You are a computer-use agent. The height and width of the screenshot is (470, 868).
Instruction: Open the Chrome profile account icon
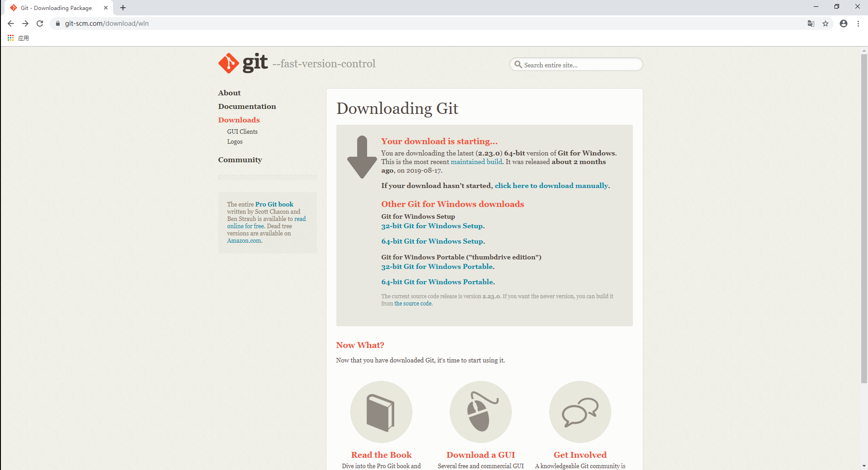point(844,23)
